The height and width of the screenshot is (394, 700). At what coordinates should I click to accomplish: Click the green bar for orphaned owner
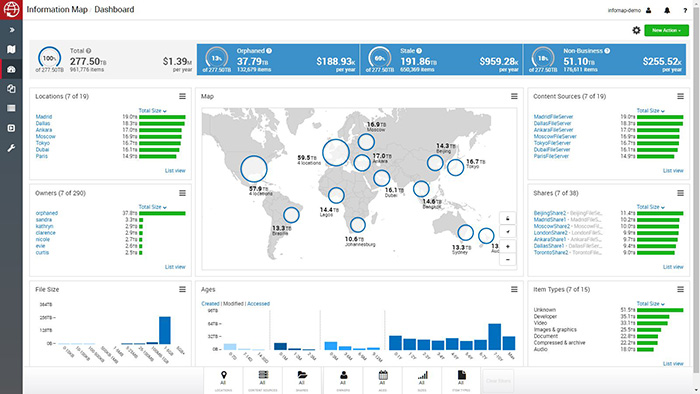(162, 213)
